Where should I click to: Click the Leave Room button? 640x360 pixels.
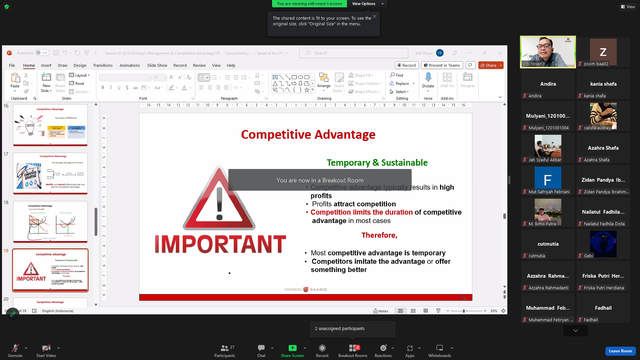(620, 351)
